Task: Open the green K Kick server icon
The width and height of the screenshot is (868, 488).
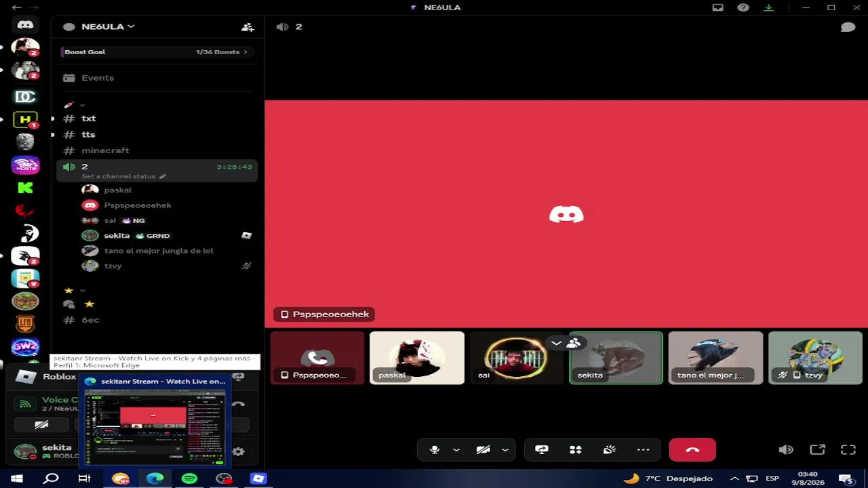Action: tap(25, 188)
